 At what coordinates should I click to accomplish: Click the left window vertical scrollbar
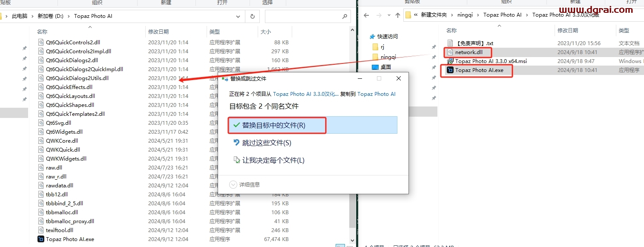(352, 136)
